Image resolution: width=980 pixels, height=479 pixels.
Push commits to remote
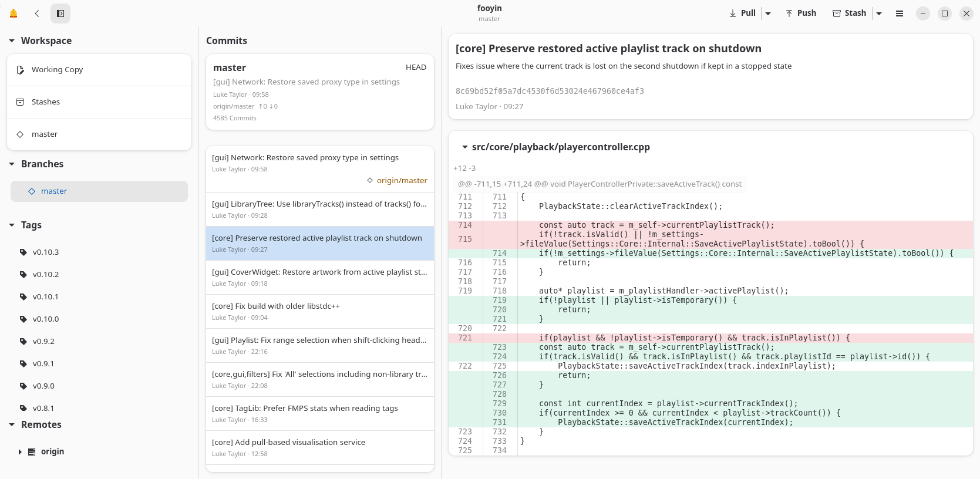(801, 14)
